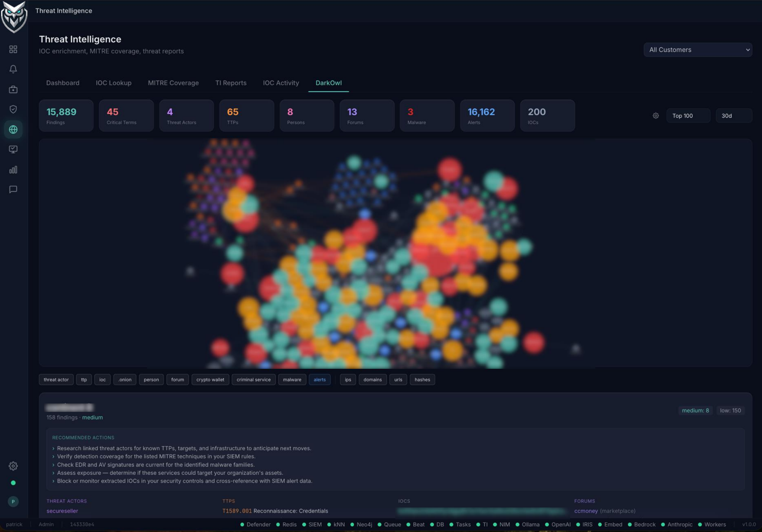Open the 30d time range selector

click(x=734, y=115)
